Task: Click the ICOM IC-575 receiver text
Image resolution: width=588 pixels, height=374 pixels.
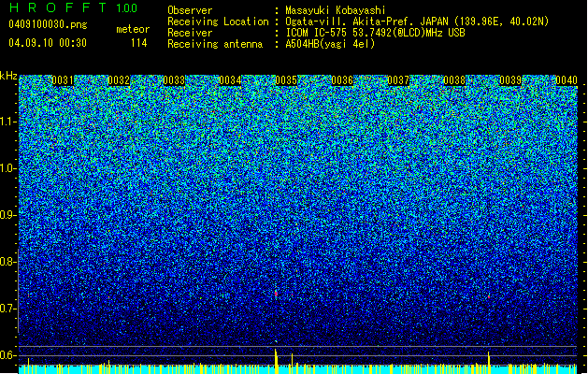Action: [x=375, y=33]
